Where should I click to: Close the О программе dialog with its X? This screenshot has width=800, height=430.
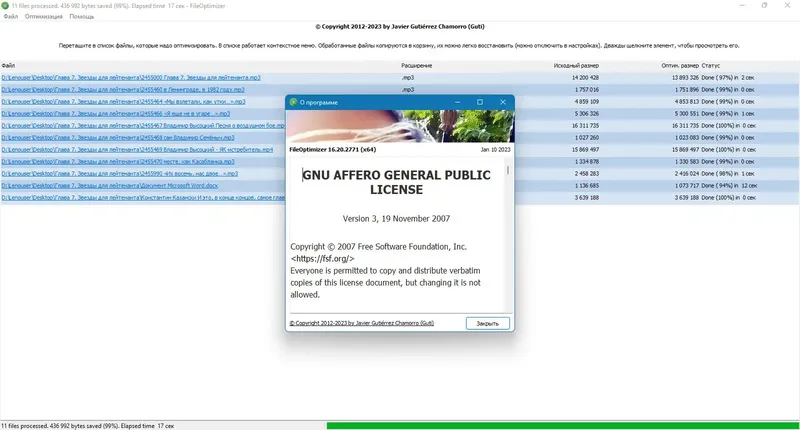(503, 102)
